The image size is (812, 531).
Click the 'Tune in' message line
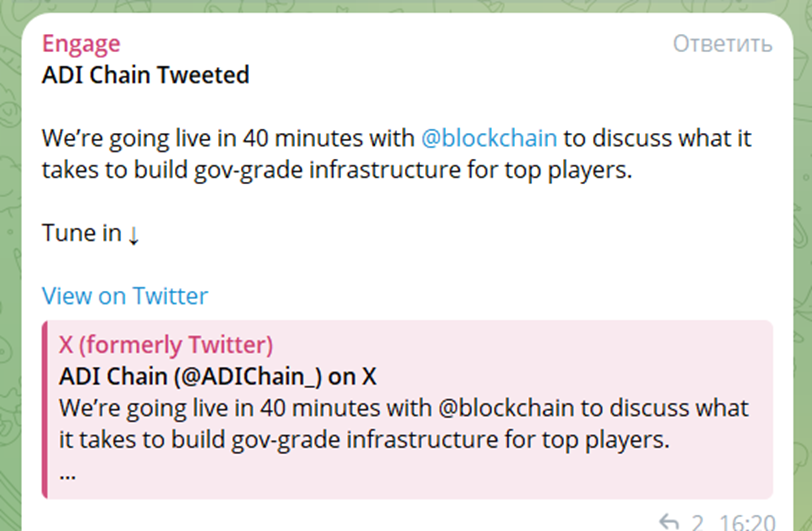[82, 233]
